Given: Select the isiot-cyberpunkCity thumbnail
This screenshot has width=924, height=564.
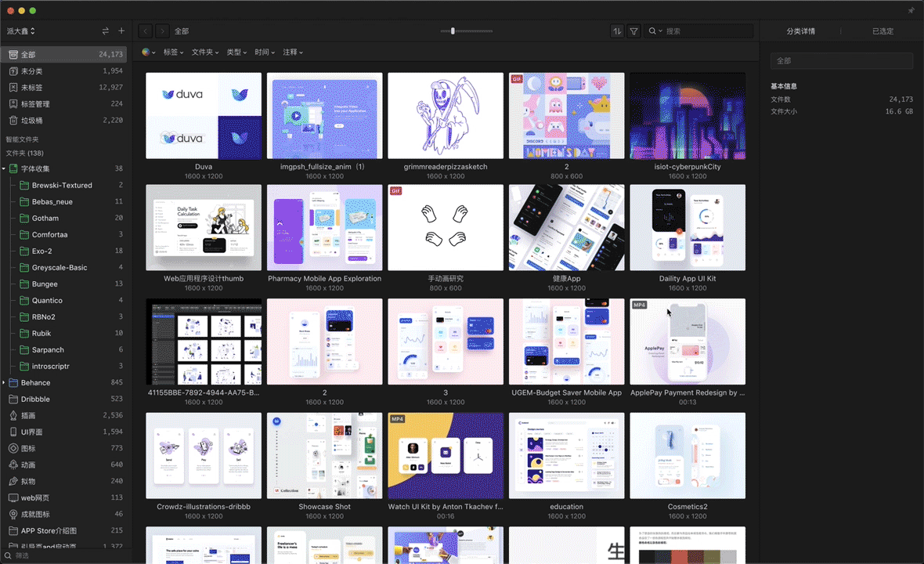Looking at the screenshot, I should click(x=688, y=115).
